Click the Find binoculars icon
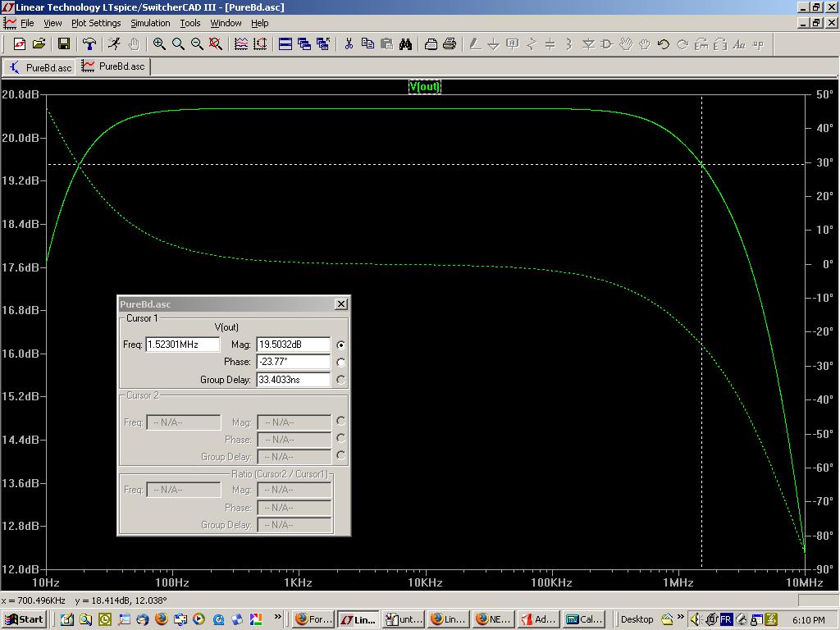The image size is (840, 630). coord(405,44)
